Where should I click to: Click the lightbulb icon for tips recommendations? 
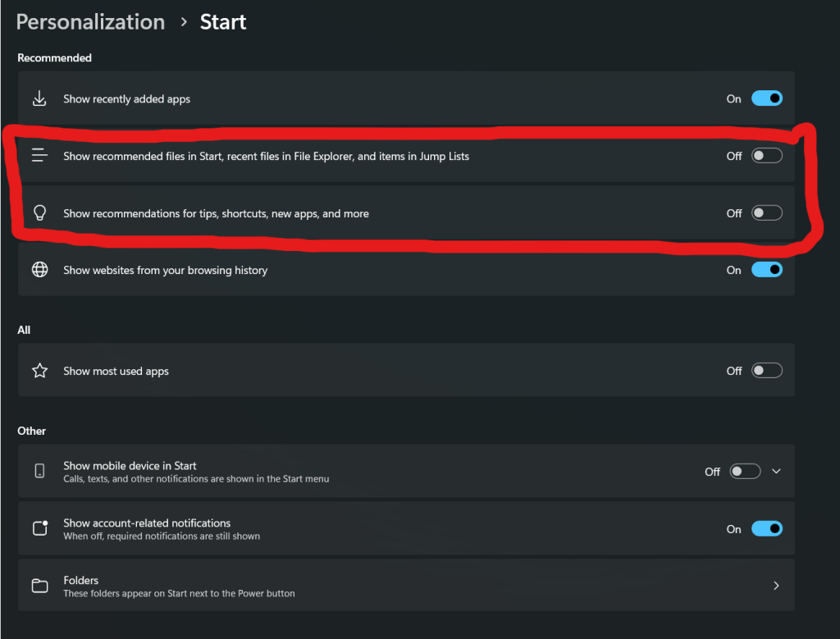coord(39,213)
